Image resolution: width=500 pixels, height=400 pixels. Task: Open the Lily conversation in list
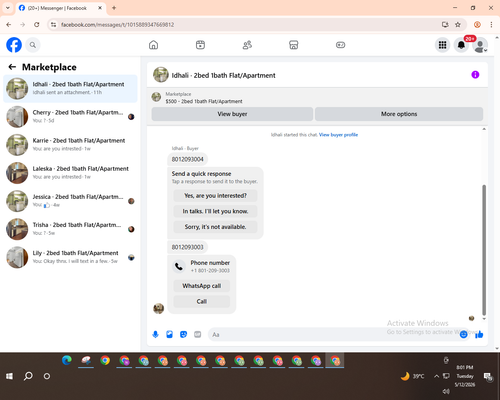click(x=70, y=257)
